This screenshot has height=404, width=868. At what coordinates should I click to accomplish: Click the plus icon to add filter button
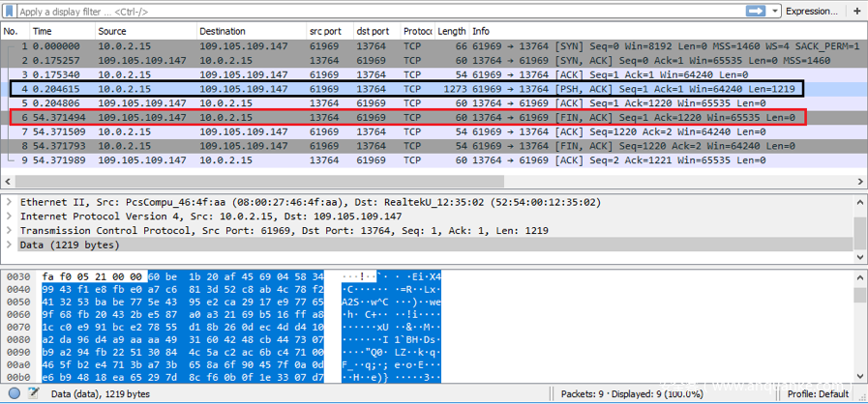(x=855, y=11)
